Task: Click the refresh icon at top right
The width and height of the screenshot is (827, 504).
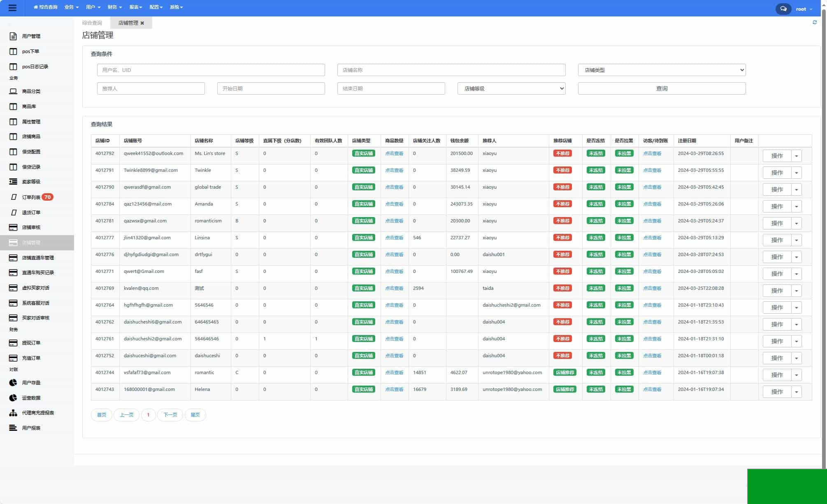Action: tap(815, 22)
